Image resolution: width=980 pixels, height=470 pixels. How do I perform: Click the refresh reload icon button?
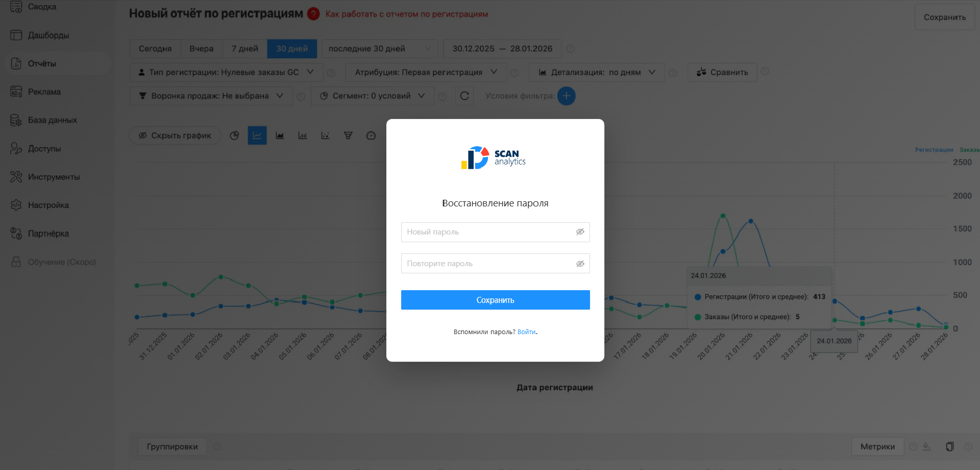pos(464,96)
